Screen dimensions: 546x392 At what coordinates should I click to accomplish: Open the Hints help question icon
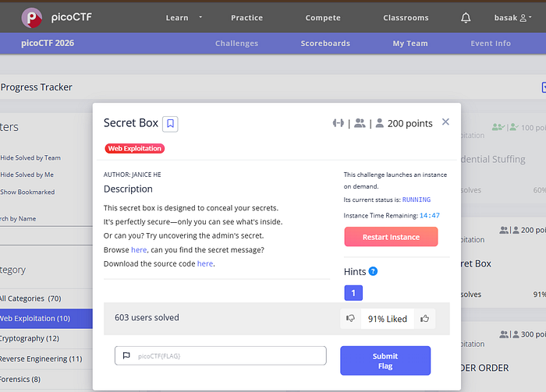(x=373, y=271)
